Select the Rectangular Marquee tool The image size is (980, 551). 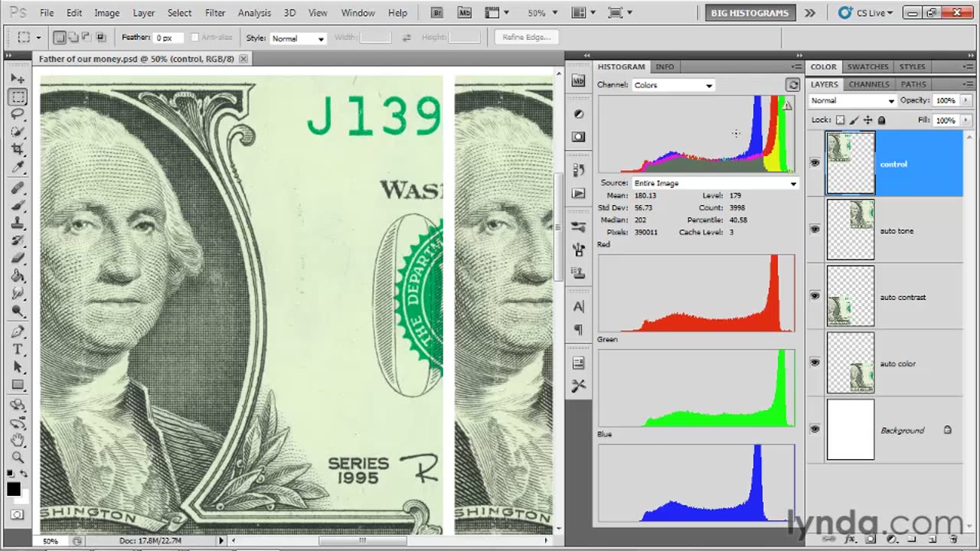[18, 97]
